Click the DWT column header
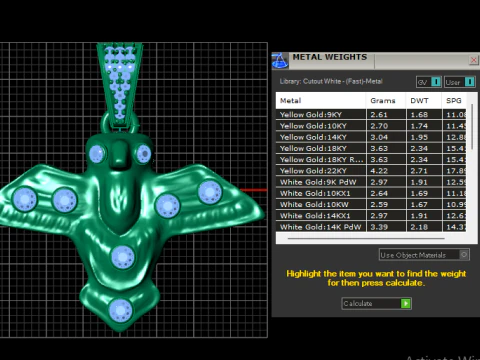 (x=424, y=101)
